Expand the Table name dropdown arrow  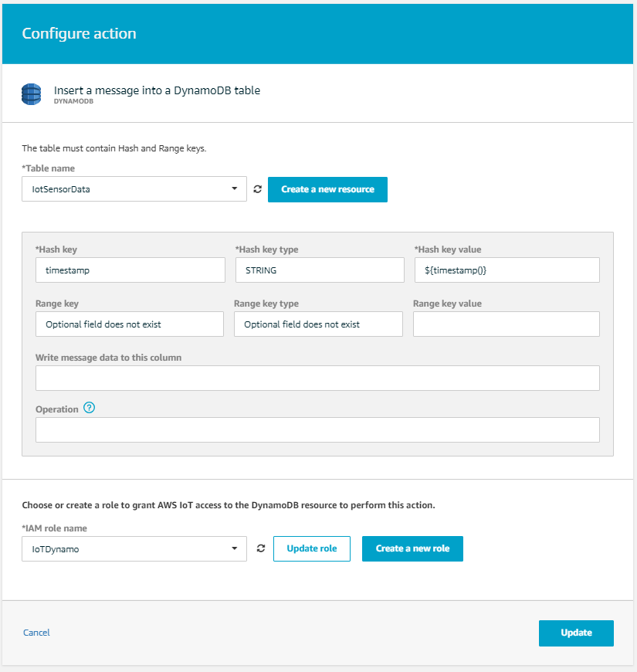[x=234, y=189]
